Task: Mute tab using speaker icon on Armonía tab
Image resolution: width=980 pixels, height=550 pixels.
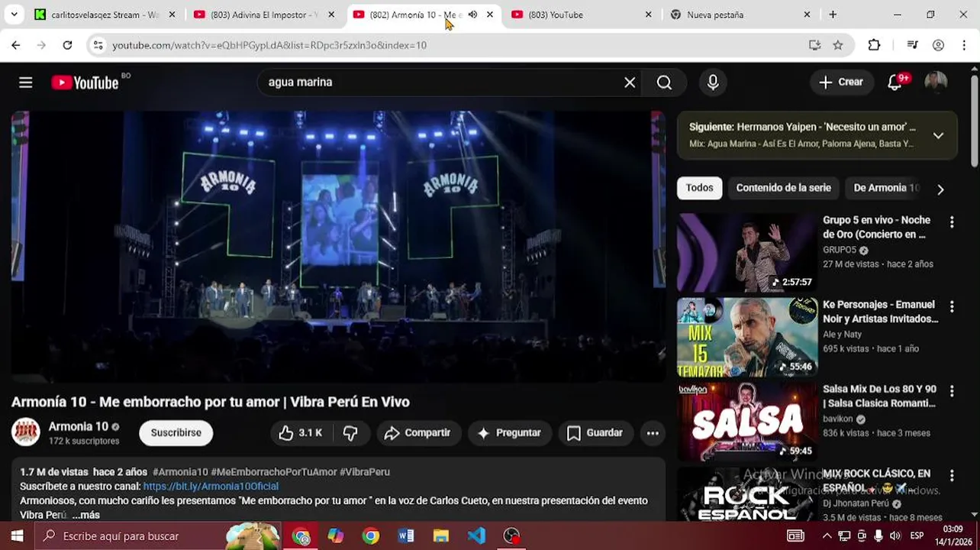Action: click(472, 15)
